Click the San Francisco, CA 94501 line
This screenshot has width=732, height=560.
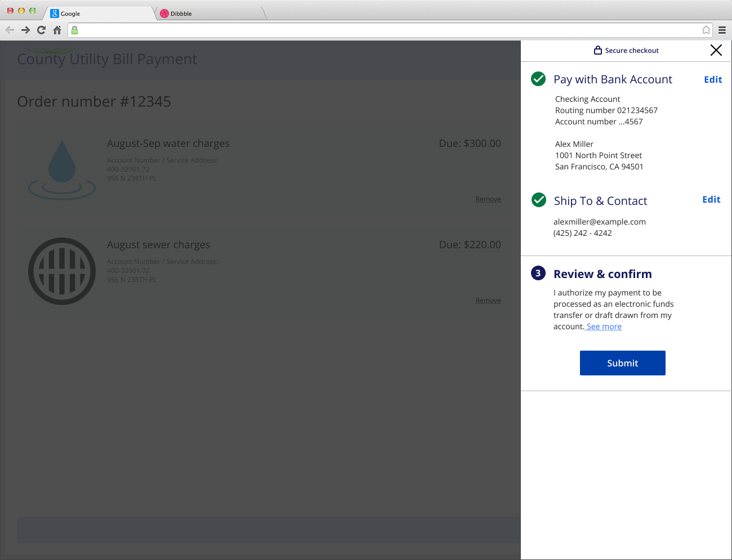[x=599, y=167]
